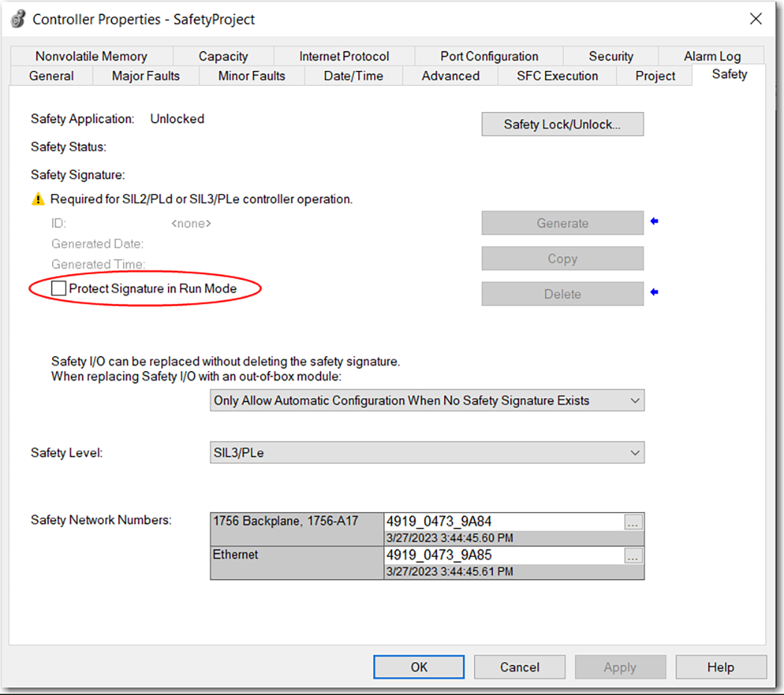Viewport: 784px width, 695px height.
Task: Select the Internet Protocol tab
Action: (x=344, y=57)
